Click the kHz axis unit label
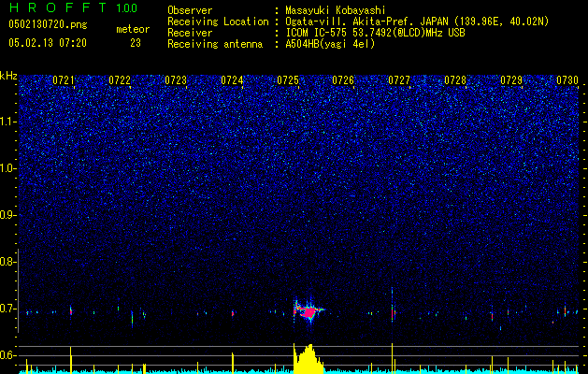Image resolution: width=588 pixels, height=374 pixels. click(x=8, y=76)
